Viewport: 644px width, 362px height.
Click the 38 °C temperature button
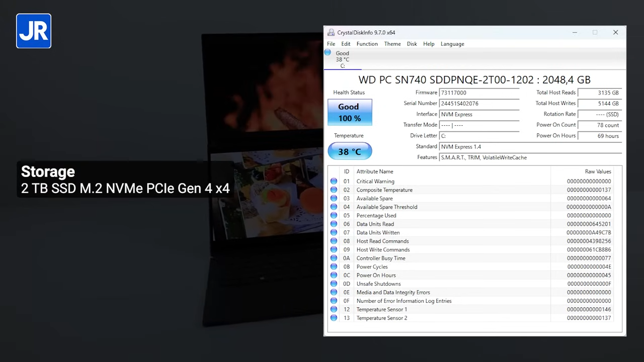350,151
